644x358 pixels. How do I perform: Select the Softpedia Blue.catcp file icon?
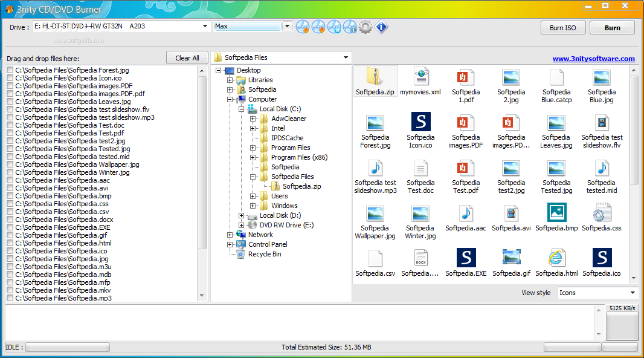click(556, 77)
